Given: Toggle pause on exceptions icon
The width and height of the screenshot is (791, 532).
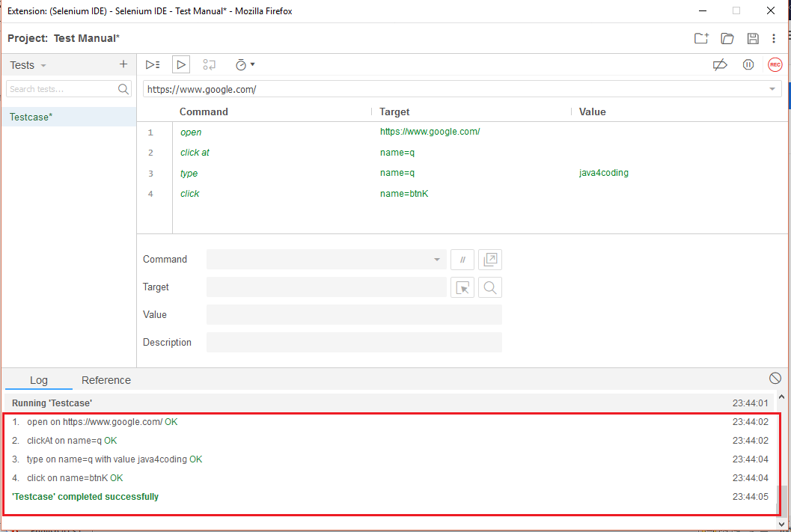Looking at the screenshot, I should pyautogui.click(x=748, y=64).
